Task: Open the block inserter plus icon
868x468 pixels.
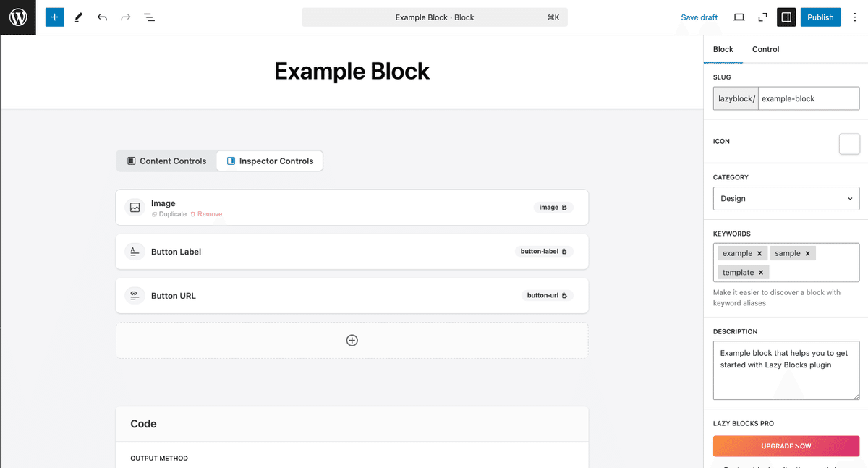Action: [54, 17]
